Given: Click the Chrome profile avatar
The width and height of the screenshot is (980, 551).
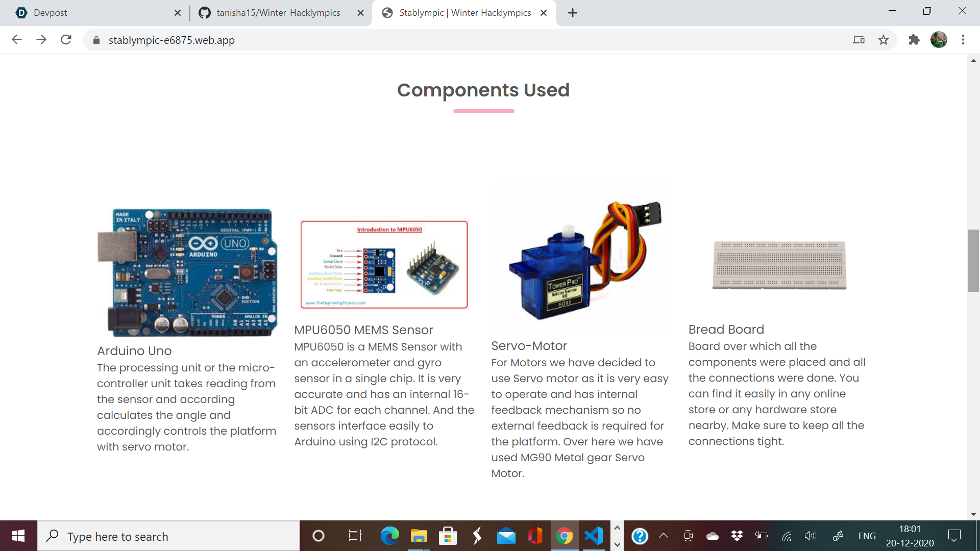Looking at the screenshot, I should click(x=938, y=40).
